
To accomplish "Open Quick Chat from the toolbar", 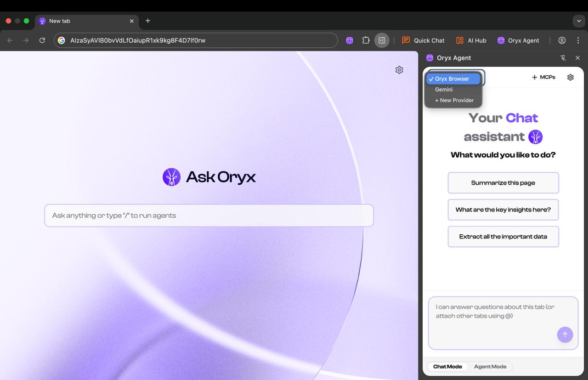I will pyautogui.click(x=423, y=40).
